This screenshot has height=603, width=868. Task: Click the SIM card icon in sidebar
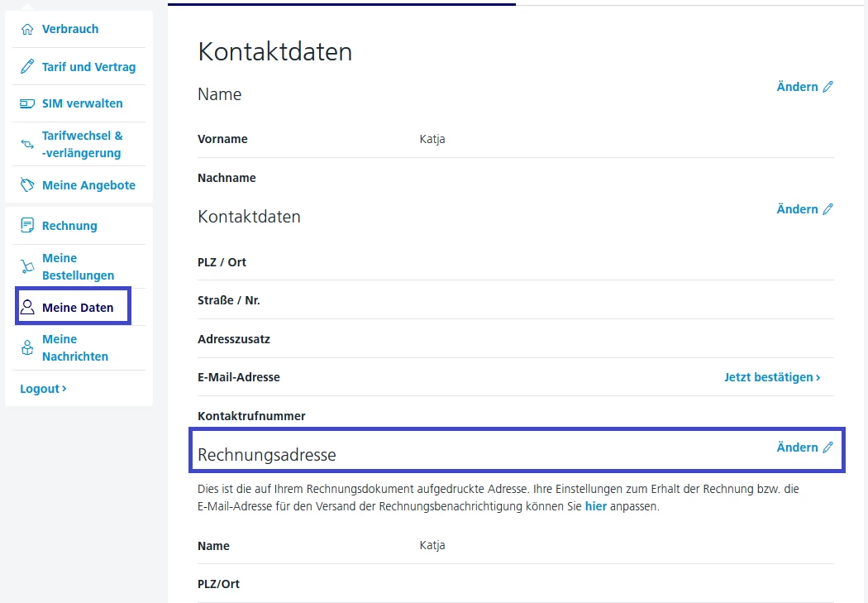point(27,104)
